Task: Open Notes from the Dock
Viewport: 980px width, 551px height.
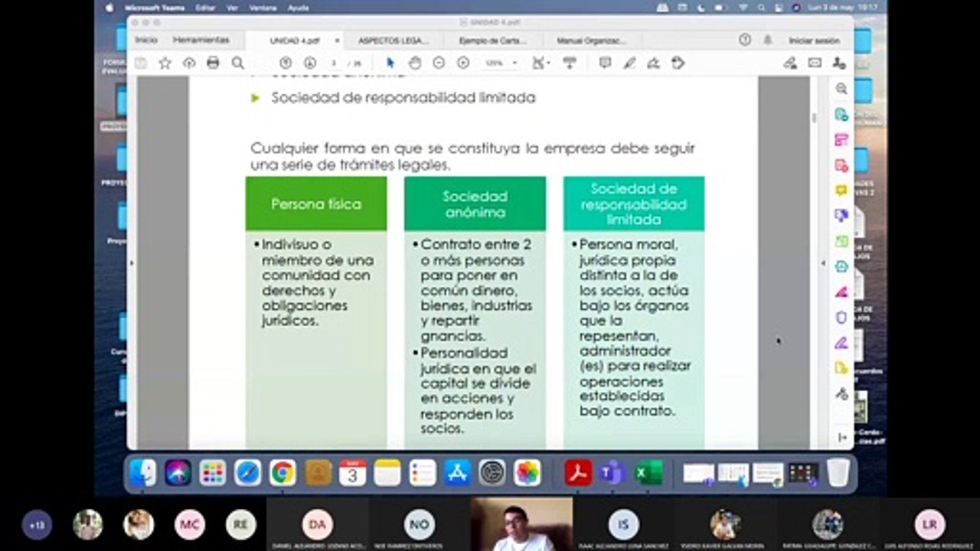Action: [387, 473]
